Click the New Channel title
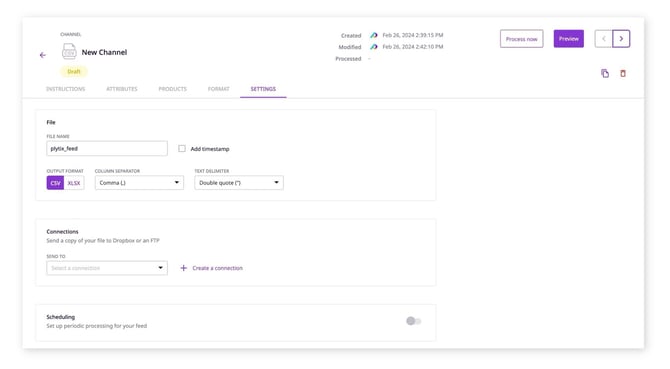 tap(104, 52)
